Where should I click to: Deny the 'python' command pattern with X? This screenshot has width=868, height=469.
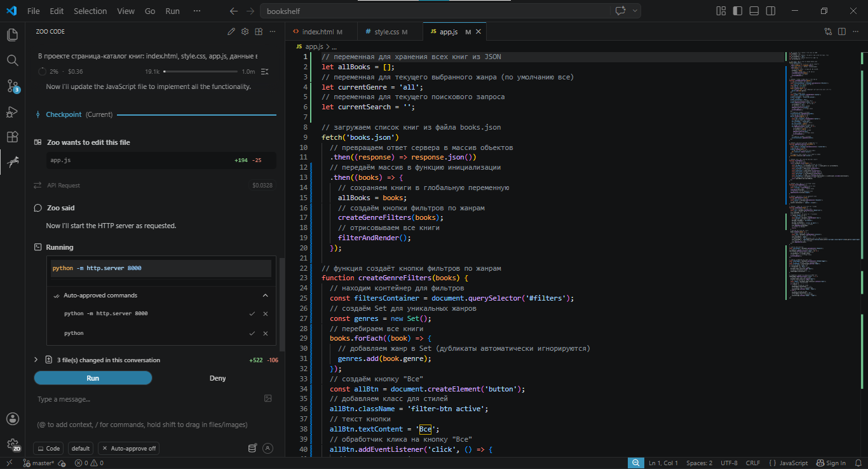click(x=266, y=334)
